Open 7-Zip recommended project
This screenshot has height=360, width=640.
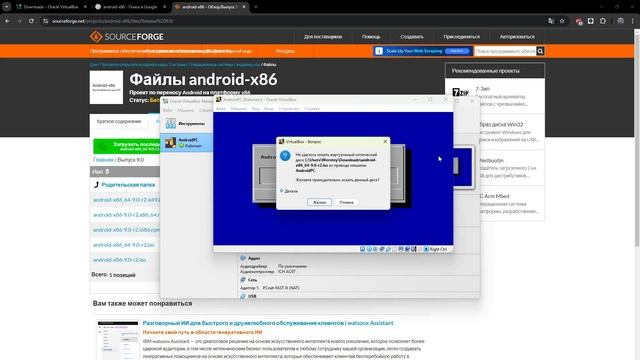pyautogui.click(x=482, y=89)
